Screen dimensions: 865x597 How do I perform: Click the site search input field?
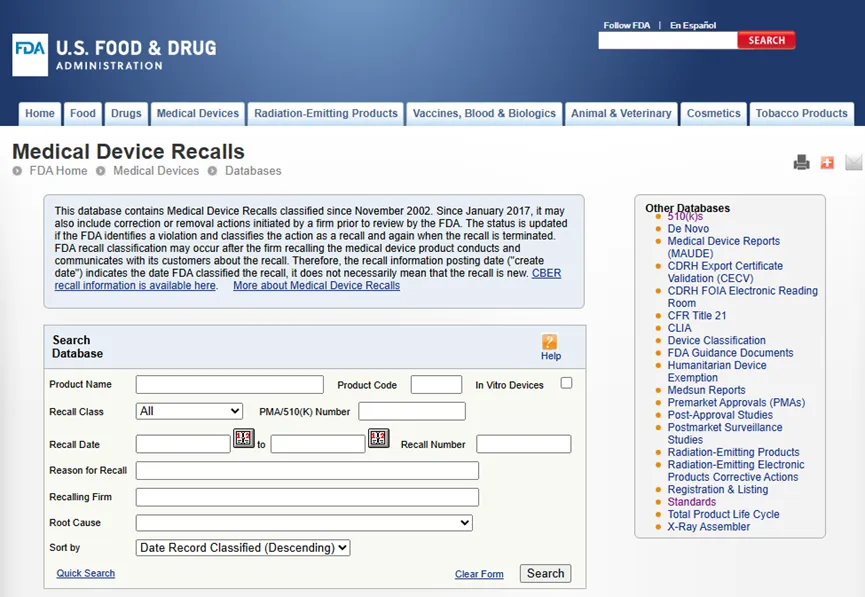point(668,40)
